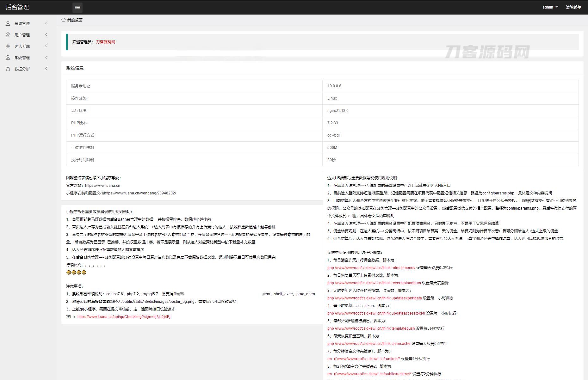This screenshot has height=380, width=588.
Task: Click the 数据分析 sidebar icon
Action: [8, 69]
